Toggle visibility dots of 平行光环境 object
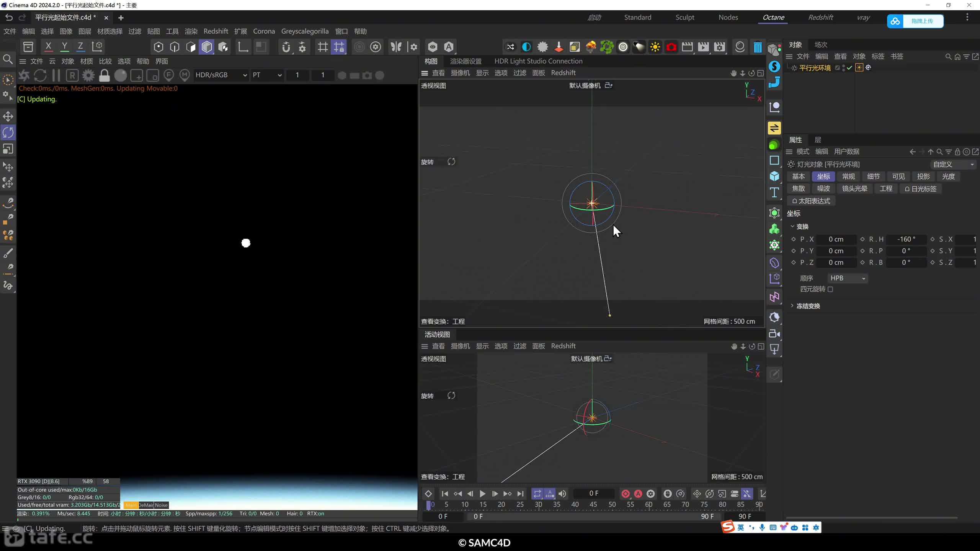Image resolution: width=980 pixels, height=551 pixels. pos(844,68)
